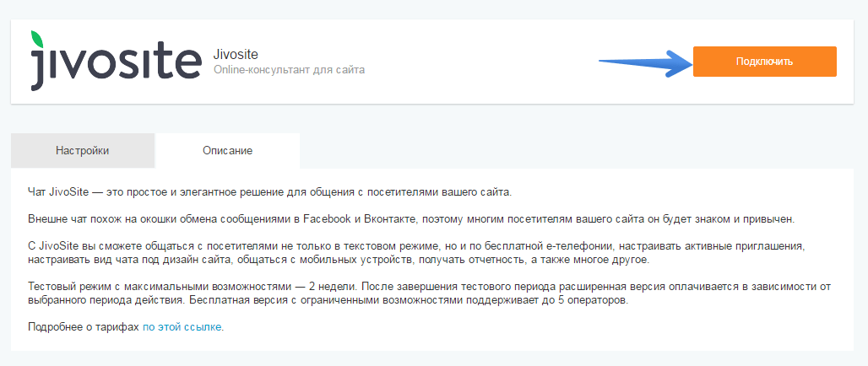Click the text Подробнее о тарифах
Image resolution: width=868 pixels, height=366 pixels.
[x=84, y=326]
